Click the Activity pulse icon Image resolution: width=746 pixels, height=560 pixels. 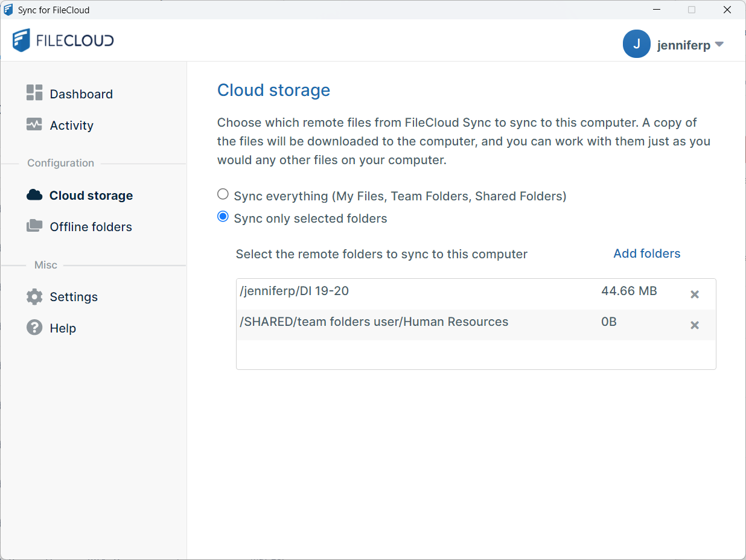click(34, 124)
